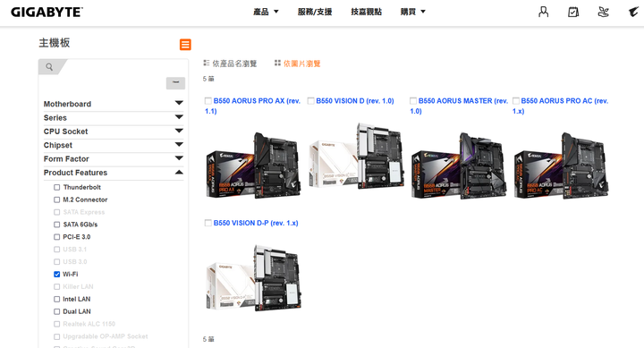Open B550 VISION D (rev. 1.0) link
644x348 pixels.
355,101
